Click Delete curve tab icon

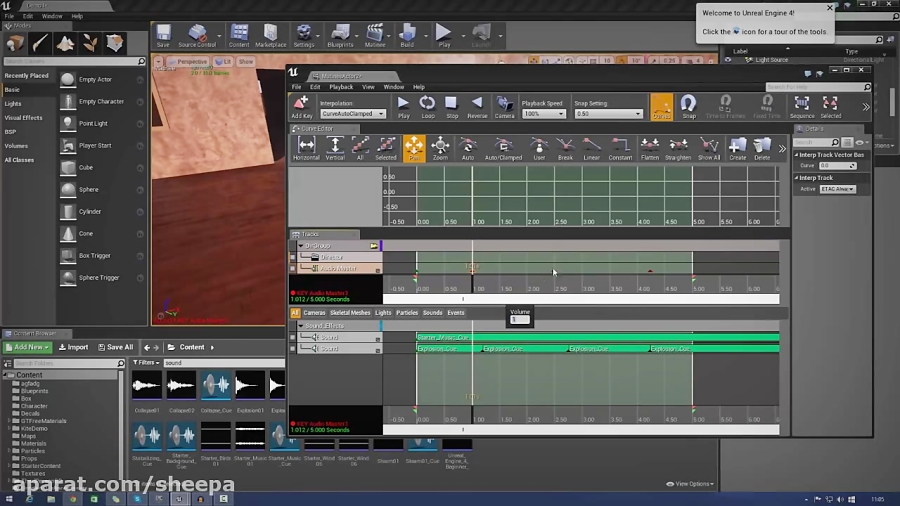point(762,149)
